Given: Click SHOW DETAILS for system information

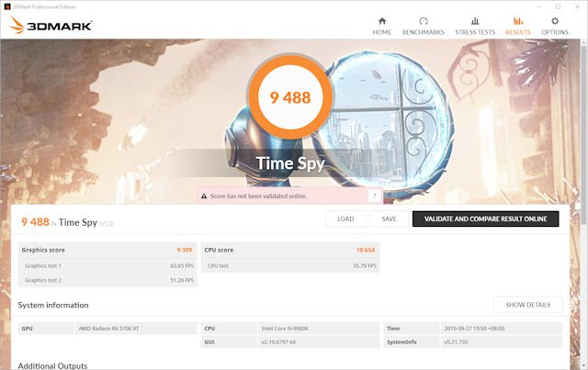Looking at the screenshot, I should click(528, 305).
